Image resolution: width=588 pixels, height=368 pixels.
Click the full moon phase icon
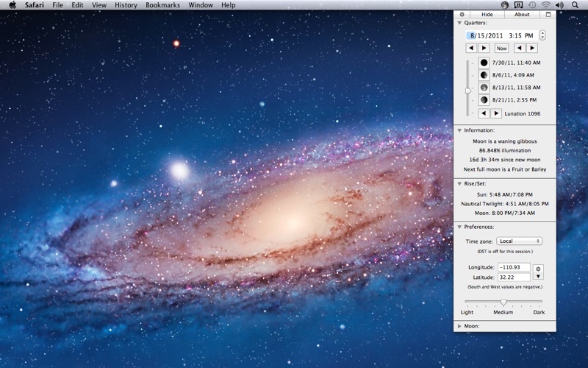tap(484, 88)
